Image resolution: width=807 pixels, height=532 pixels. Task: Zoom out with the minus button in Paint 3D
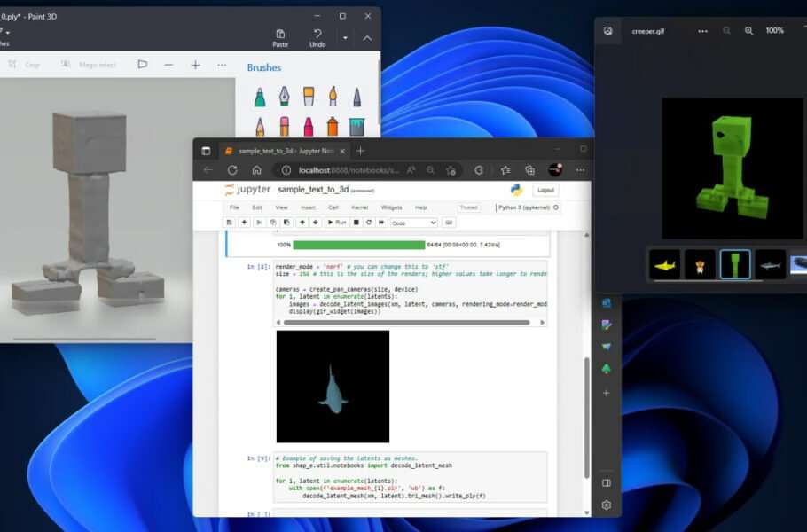pyautogui.click(x=168, y=65)
